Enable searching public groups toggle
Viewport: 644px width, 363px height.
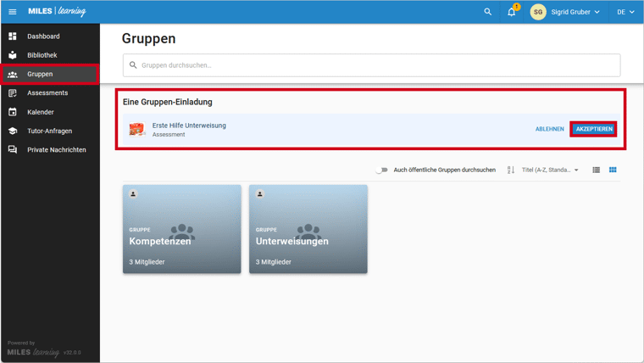point(382,170)
